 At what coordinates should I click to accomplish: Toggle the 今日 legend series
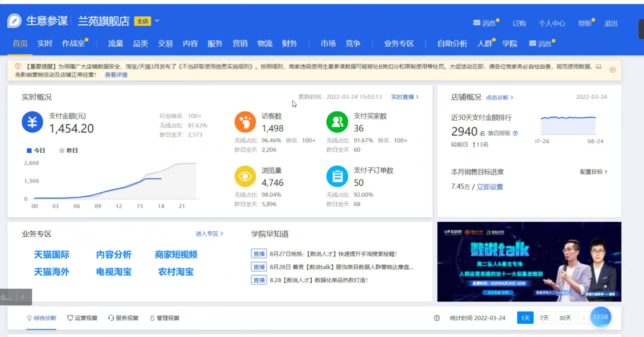click(x=36, y=150)
